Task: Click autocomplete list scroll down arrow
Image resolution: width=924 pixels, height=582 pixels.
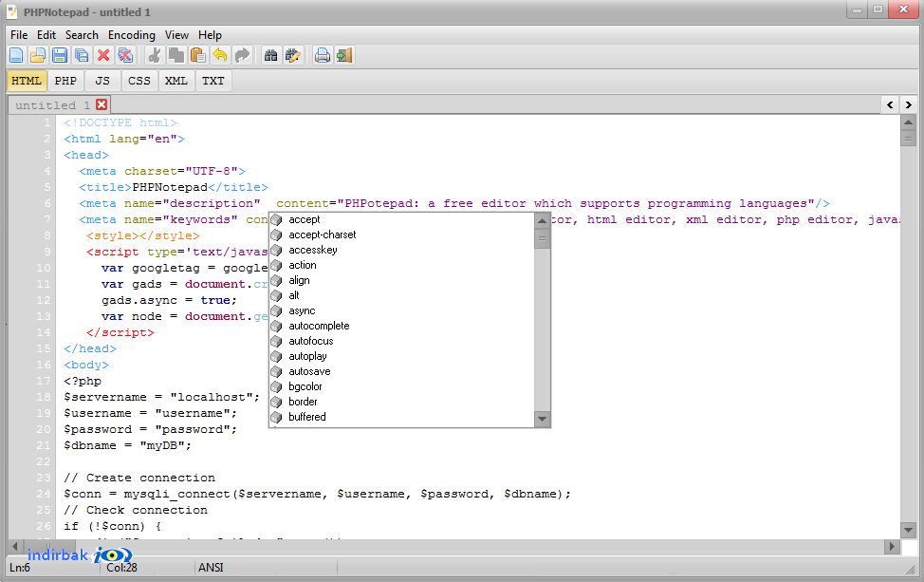Action: coord(542,419)
